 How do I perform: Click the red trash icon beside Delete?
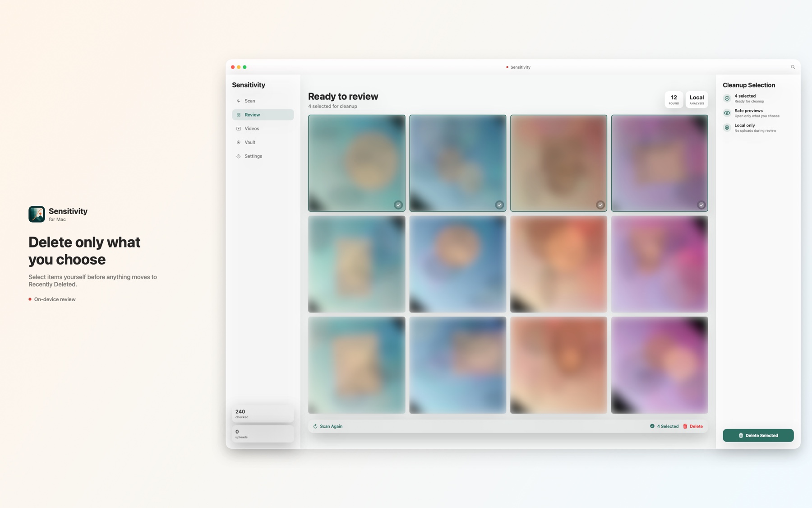[x=685, y=426]
